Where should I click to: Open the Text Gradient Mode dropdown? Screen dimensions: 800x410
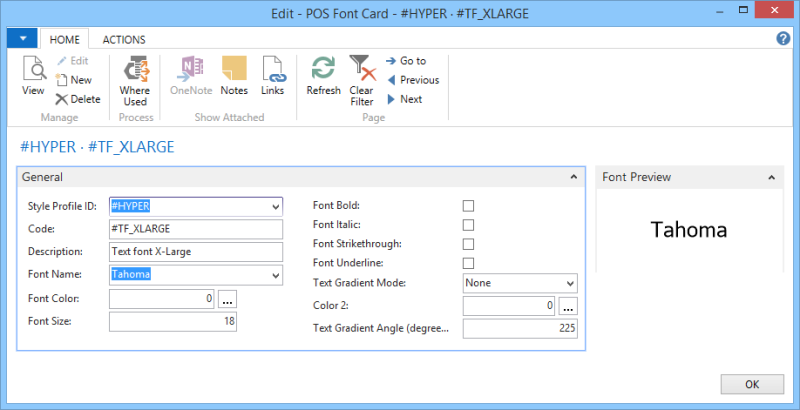(x=569, y=283)
